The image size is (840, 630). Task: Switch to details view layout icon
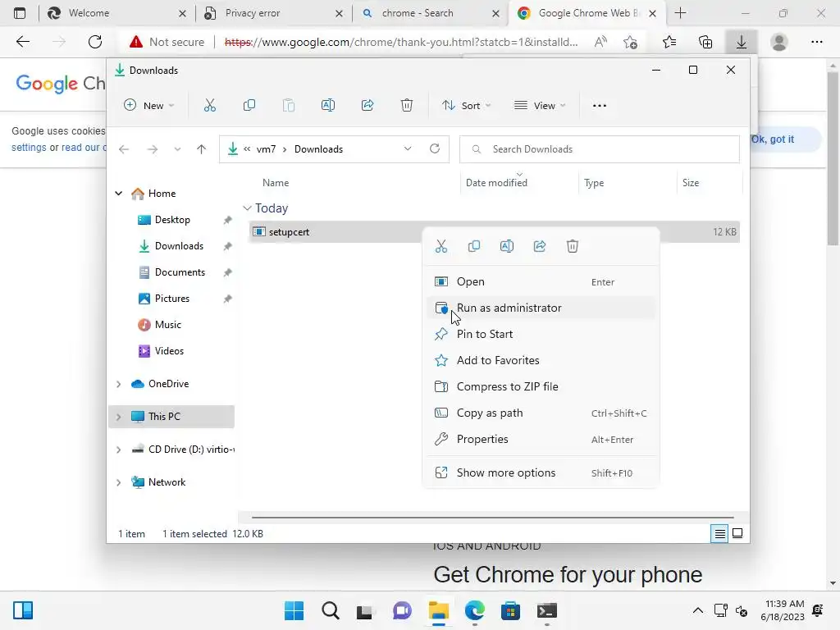719,533
